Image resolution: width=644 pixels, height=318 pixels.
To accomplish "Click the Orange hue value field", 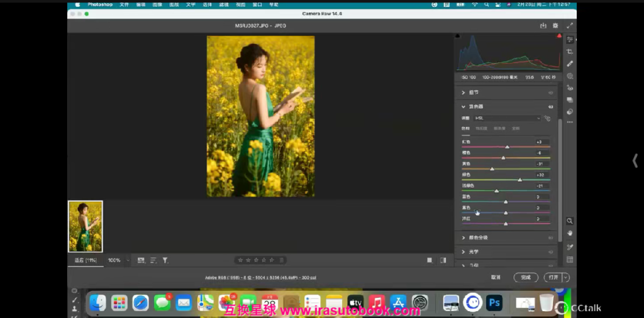I will [542, 153].
